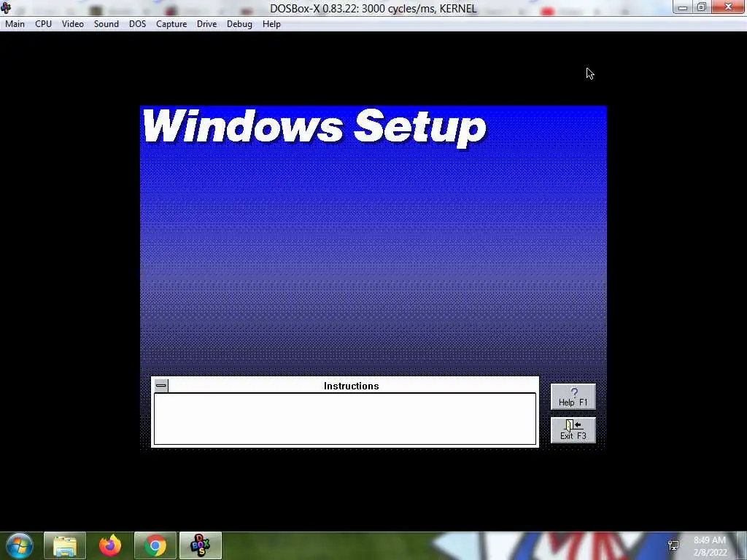747x560 pixels.
Task: Open File Explorer from the taskbar
Action: pyautogui.click(x=65, y=545)
